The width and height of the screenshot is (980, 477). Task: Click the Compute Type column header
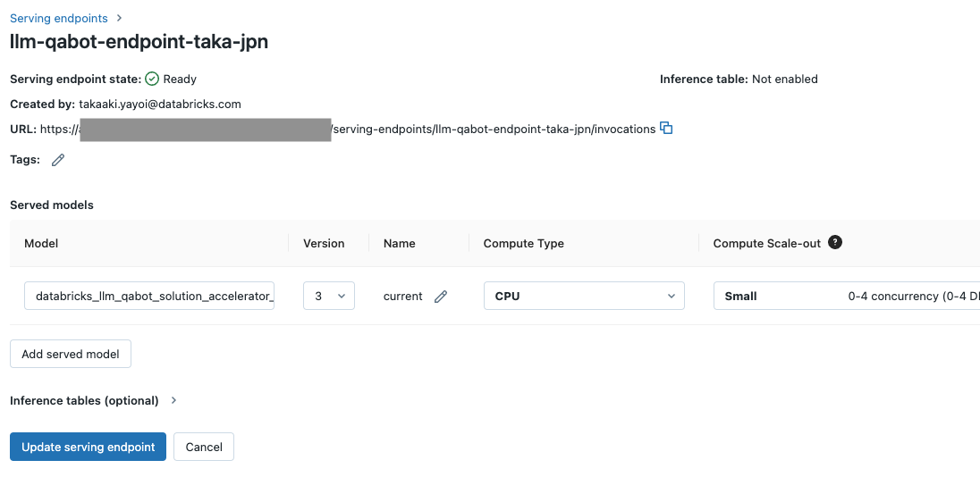(x=523, y=243)
